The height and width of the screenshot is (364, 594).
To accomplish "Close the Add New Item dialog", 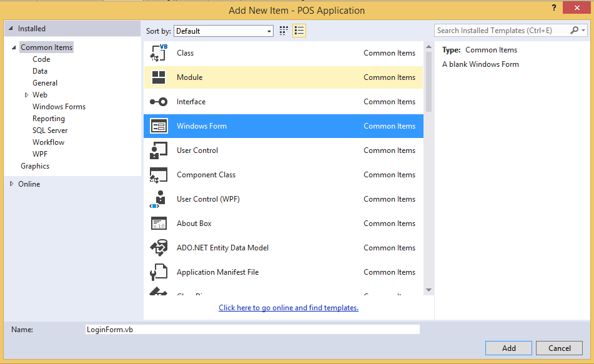I will 577,7.
